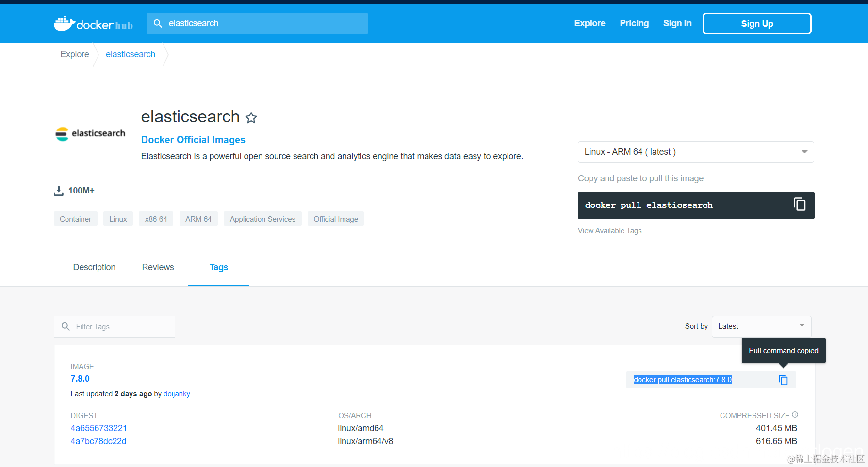Image resolution: width=868 pixels, height=467 pixels.
Task: Click the Linux category chip
Action: point(118,219)
